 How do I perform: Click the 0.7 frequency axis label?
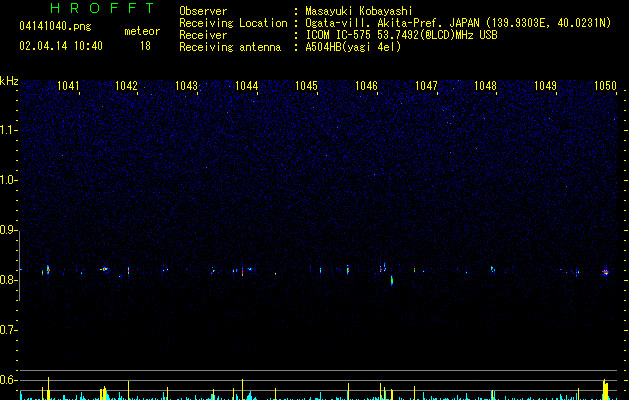tap(8, 330)
